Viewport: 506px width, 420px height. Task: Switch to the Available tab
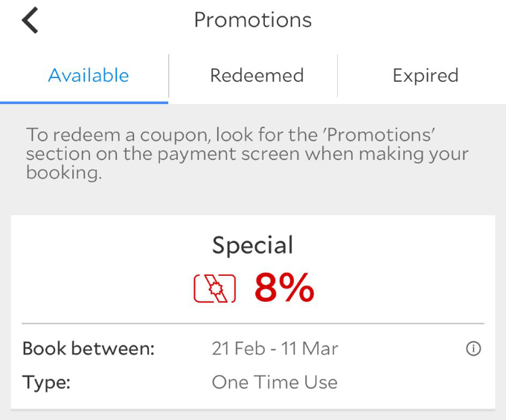(x=89, y=75)
